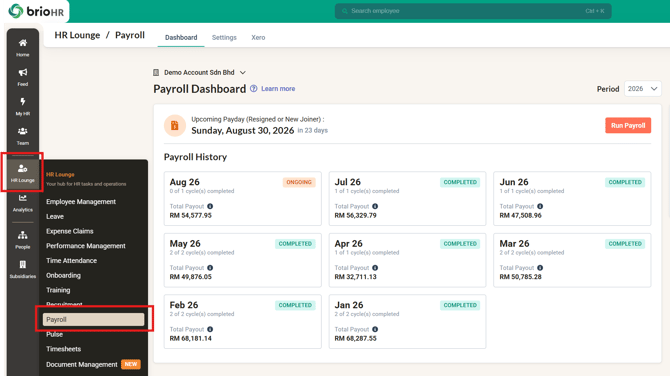Open the May 26 payroll history card
The height and width of the screenshot is (376, 670).
click(242, 260)
